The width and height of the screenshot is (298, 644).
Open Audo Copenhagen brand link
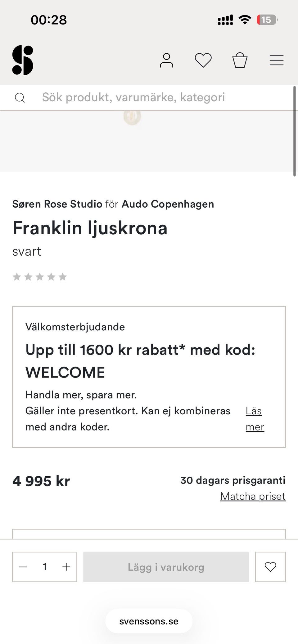pyautogui.click(x=168, y=204)
